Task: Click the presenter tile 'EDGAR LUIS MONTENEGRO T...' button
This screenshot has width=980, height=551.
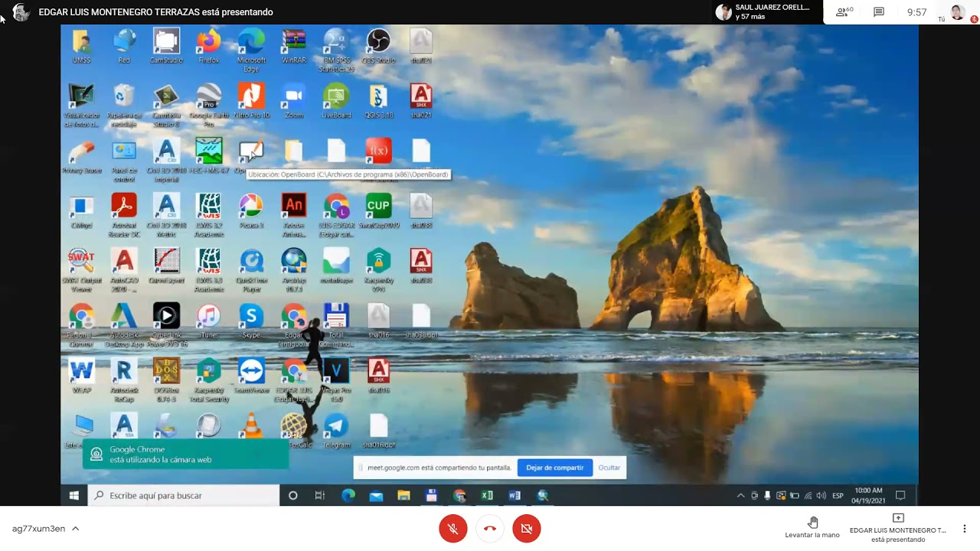Action: 898,528
